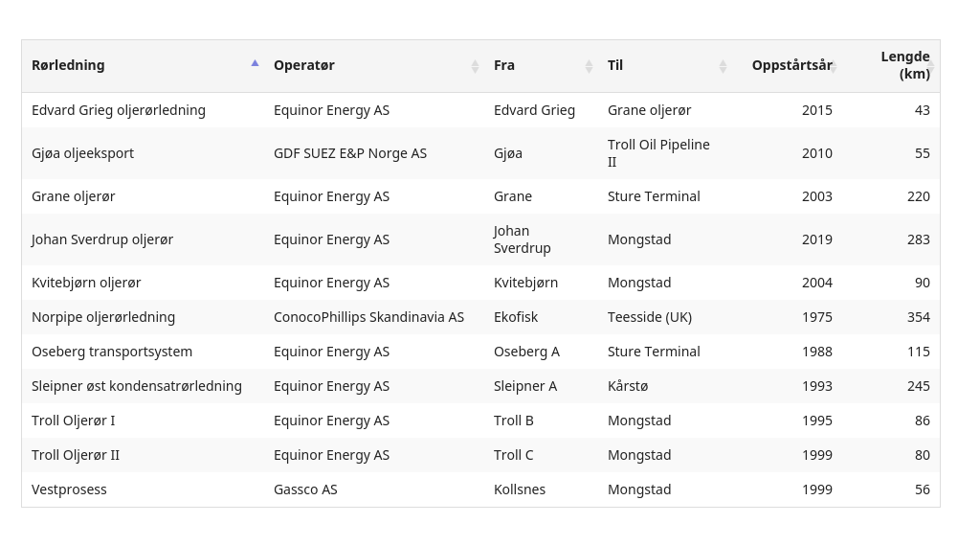Image resolution: width=980 pixels, height=546 pixels.
Task: Sort table by Operatør header
Action: (304, 65)
